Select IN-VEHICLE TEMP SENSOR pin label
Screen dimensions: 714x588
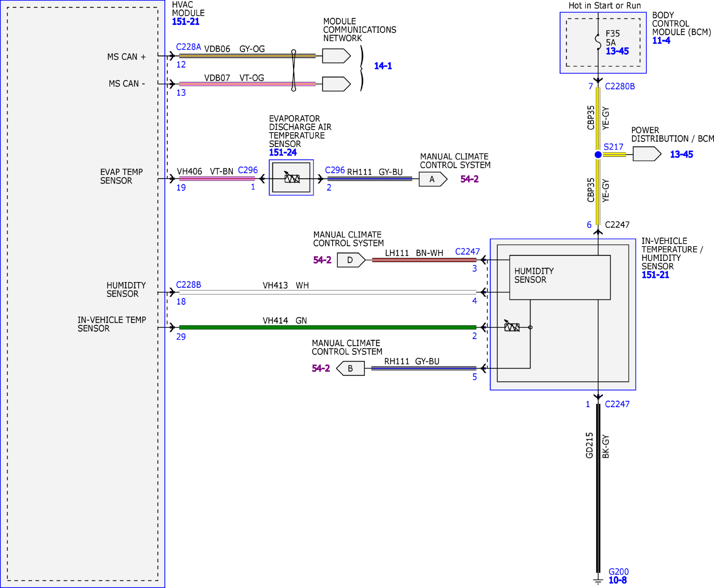click(x=112, y=324)
